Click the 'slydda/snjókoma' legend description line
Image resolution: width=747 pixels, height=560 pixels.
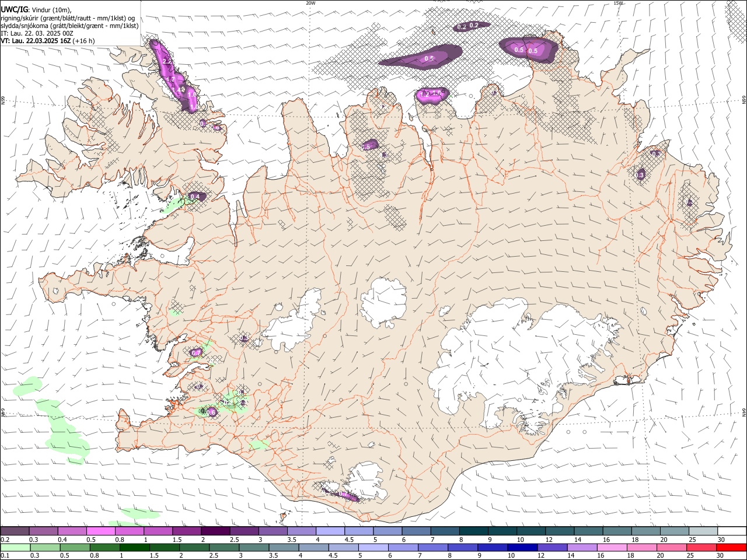click(x=69, y=26)
